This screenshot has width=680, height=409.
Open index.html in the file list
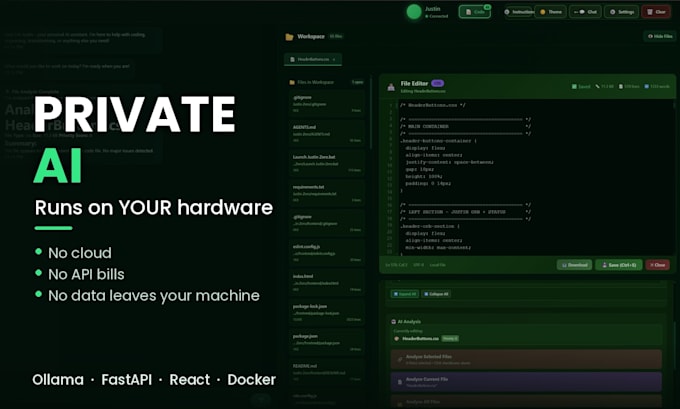tap(326, 283)
